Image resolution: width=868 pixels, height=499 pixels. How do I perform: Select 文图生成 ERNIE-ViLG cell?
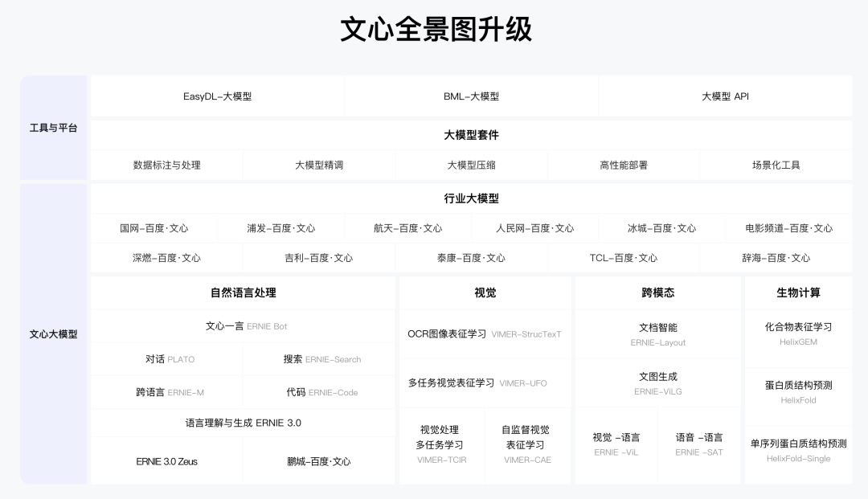(x=657, y=382)
